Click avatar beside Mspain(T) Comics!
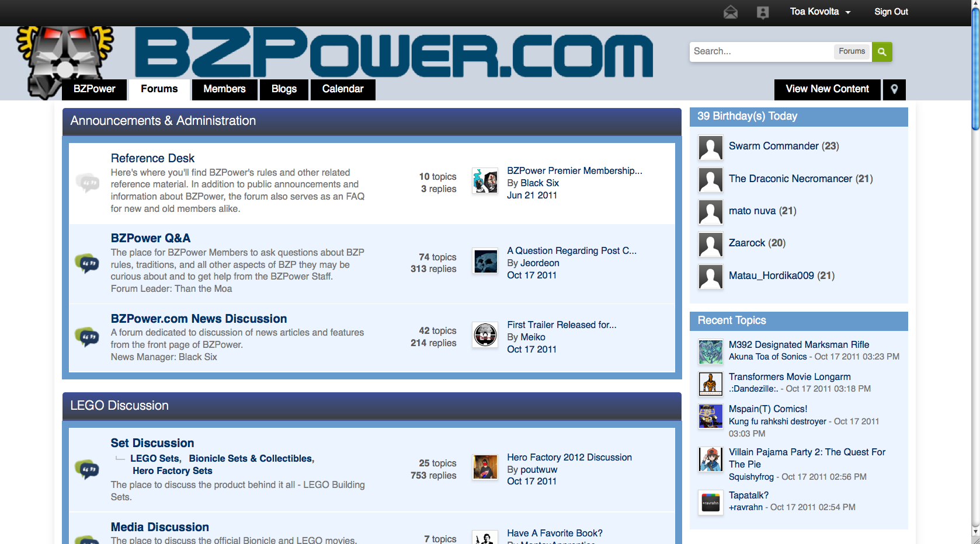 pyautogui.click(x=711, y=416)
